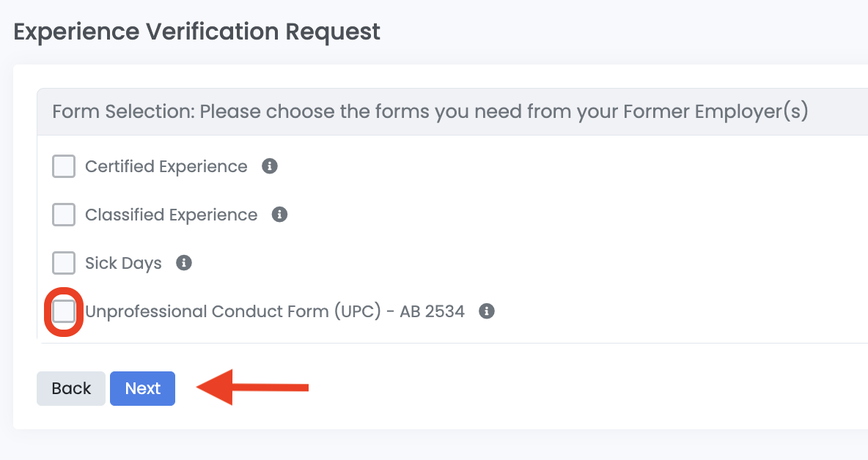Return to the previous step via Back
The width and height of the screenshot is (868, 460).
tap(70, 388)
